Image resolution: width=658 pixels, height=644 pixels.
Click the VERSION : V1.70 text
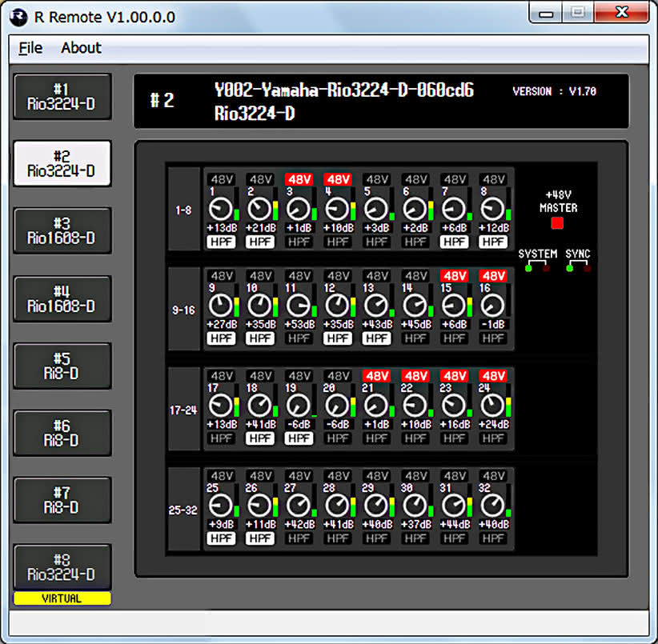(555, 91)
